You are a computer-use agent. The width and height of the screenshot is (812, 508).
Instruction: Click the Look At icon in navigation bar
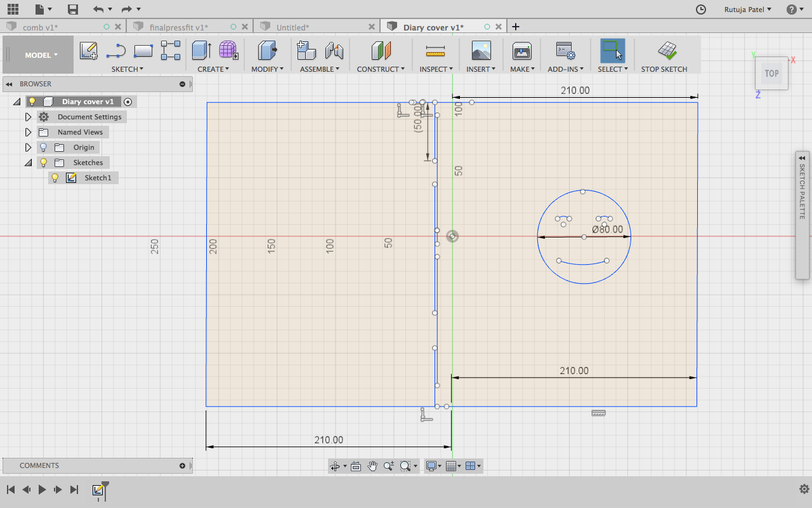[x=356, y=466]
